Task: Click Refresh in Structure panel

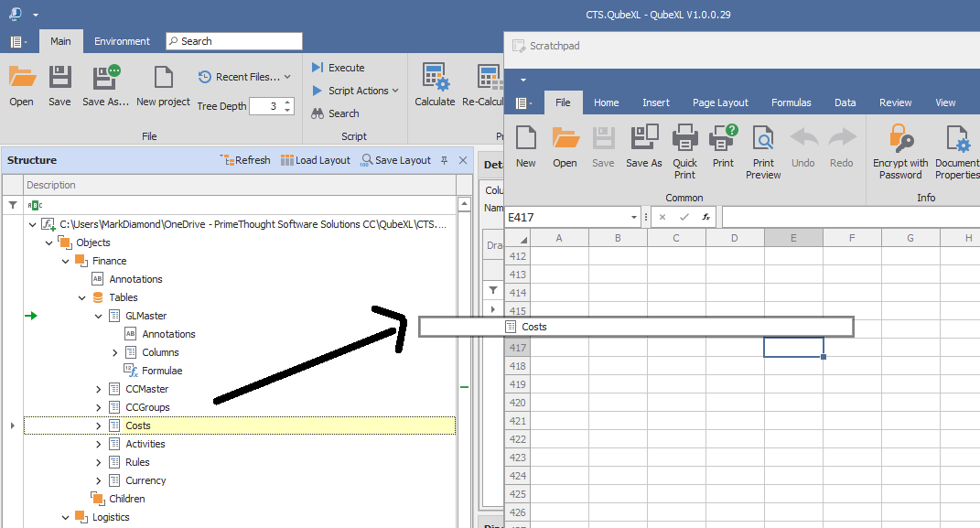Action: pyautogui.click(x=245, y=160)
